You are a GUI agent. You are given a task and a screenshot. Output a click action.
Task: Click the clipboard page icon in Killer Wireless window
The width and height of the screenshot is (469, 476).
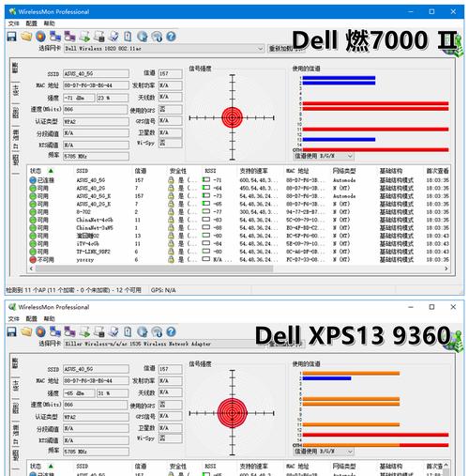(128, 331)
